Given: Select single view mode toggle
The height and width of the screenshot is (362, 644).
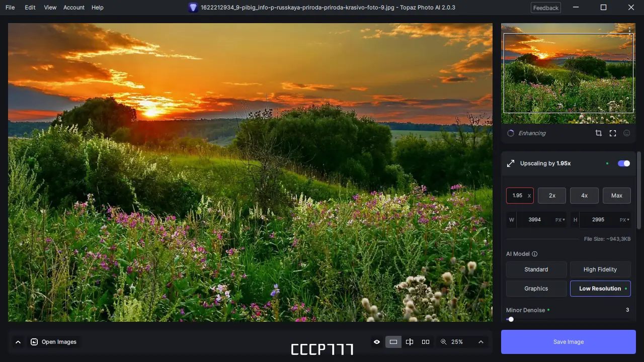Looking at the screenshot, I should 393,341.
